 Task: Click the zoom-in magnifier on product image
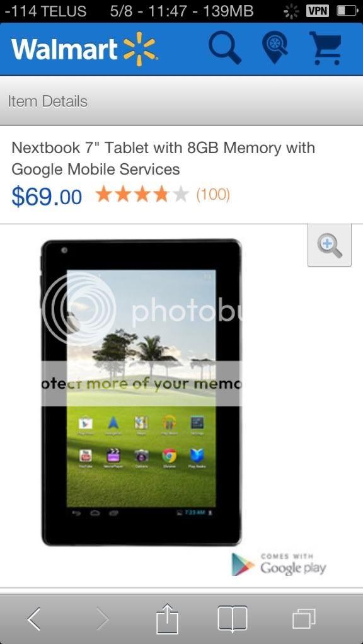click(x=330, y=246)
